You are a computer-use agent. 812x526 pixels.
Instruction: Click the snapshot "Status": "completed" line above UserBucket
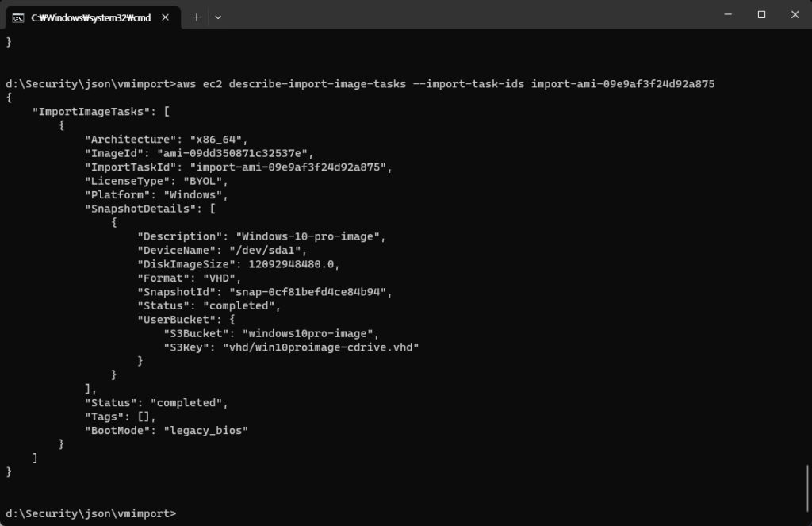click(209, 305)
